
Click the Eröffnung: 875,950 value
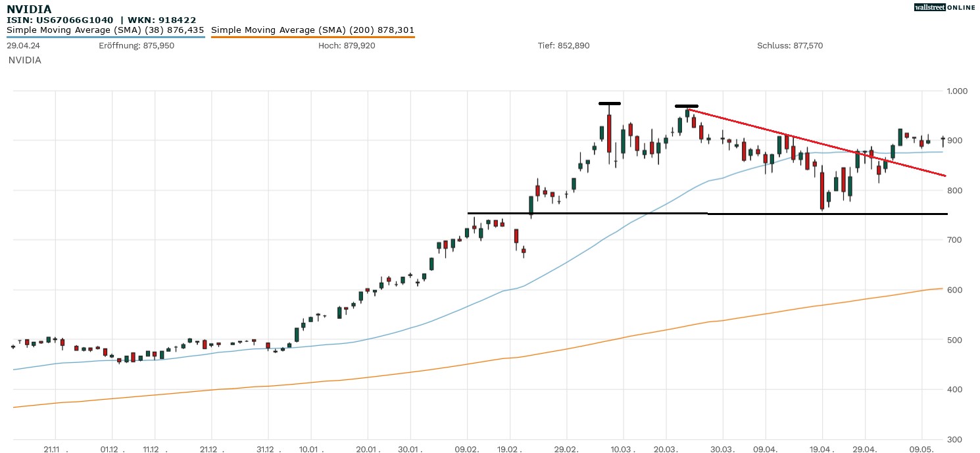click(137, 46)
